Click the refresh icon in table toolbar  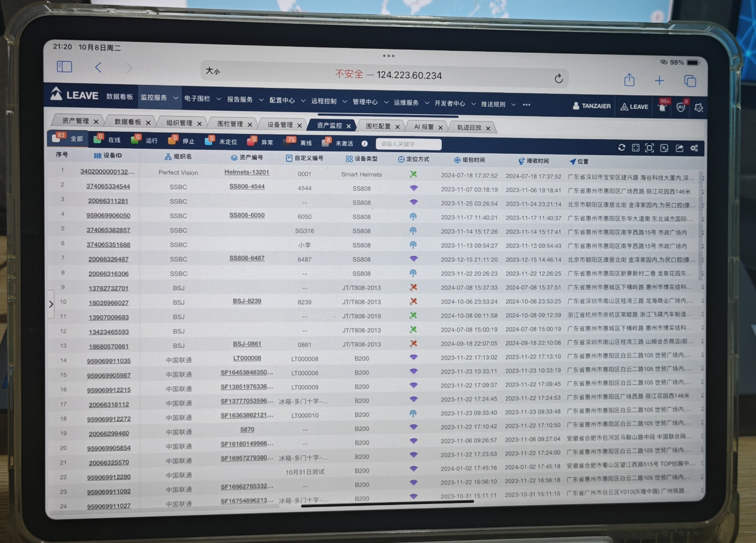click(x=622, y=147)
